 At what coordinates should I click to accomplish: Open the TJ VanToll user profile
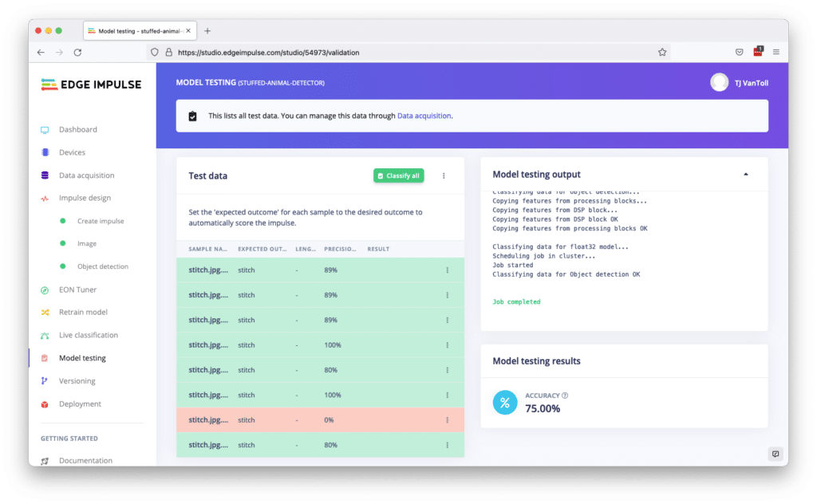pyautogui.click(x=740, y=83)
